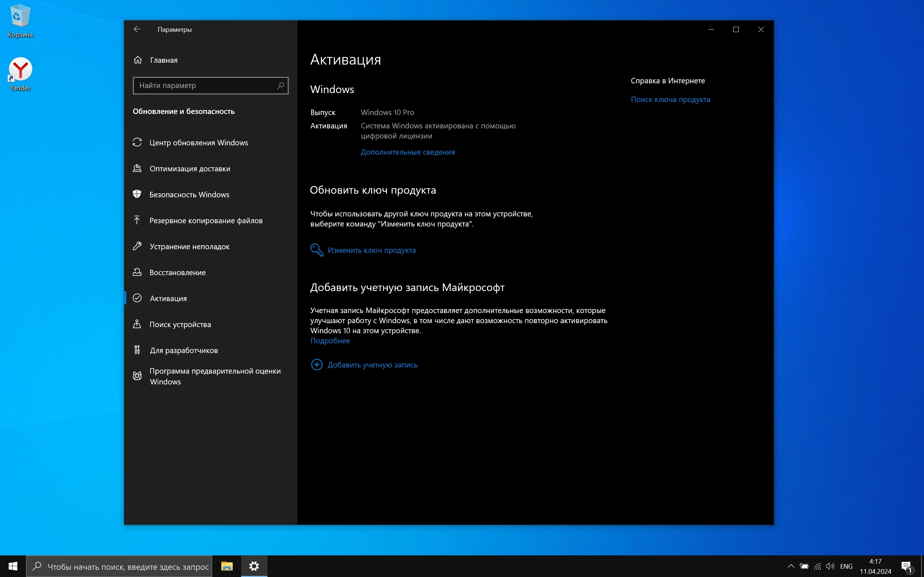Open Поиск ключа продукта help link
Viewport: 924px width, 577px height.
pos(670,100)
